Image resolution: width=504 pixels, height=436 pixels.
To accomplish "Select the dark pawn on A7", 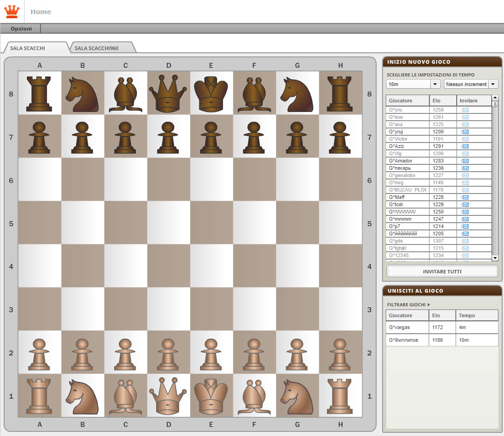I will [x=39, y=137].
